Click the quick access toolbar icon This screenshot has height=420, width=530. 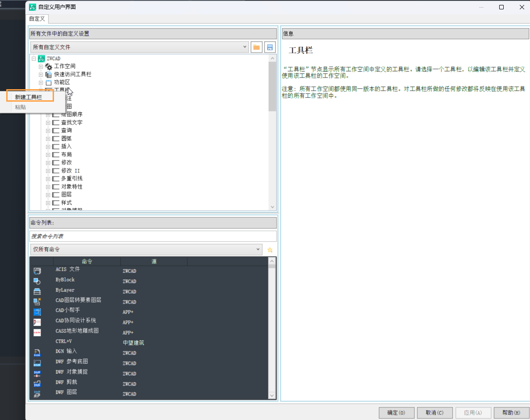pos(49,74)
